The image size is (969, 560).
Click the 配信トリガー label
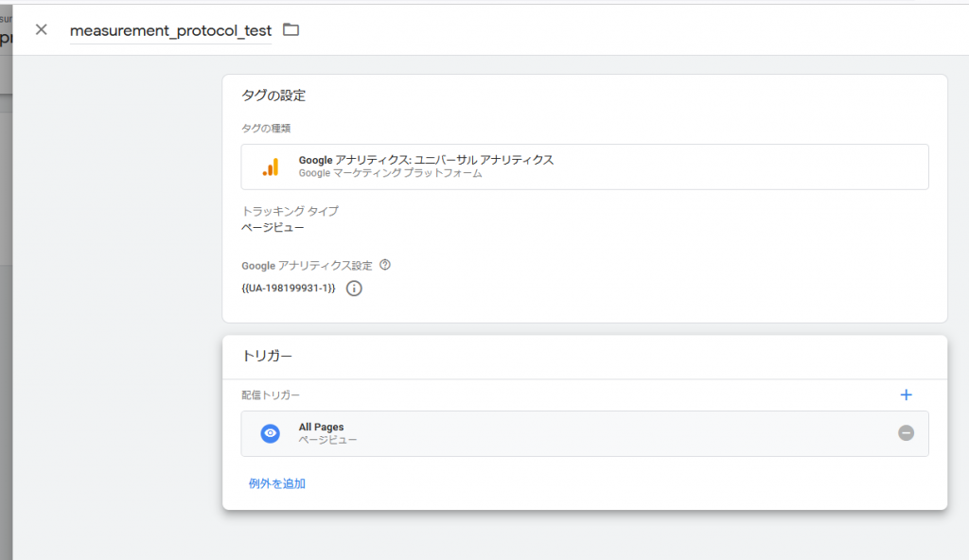click(271, 395)
